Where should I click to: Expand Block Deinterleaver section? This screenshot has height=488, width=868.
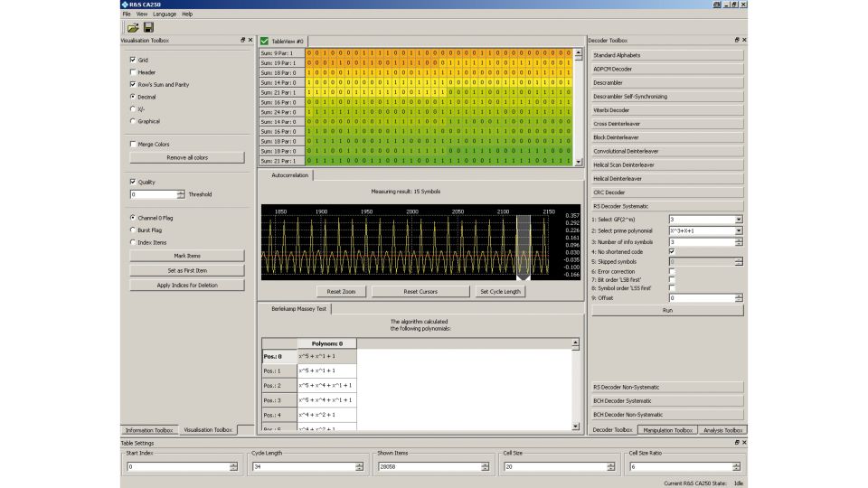point(667,137)
